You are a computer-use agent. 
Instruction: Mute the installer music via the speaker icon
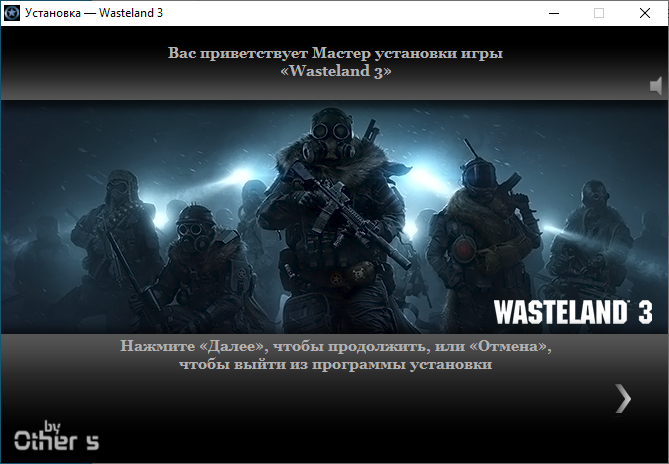(x=656, y=86)
